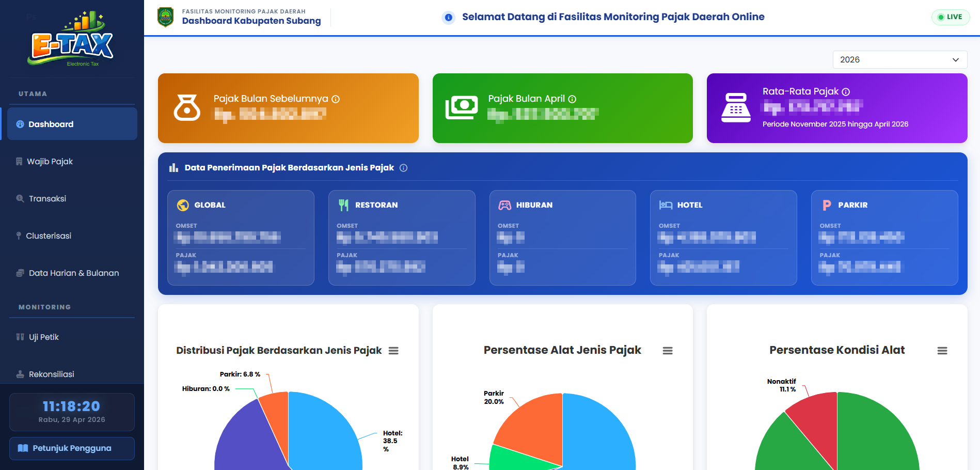
Task: Click the Restoran utensils icon
Action: (x=343, y=205)
